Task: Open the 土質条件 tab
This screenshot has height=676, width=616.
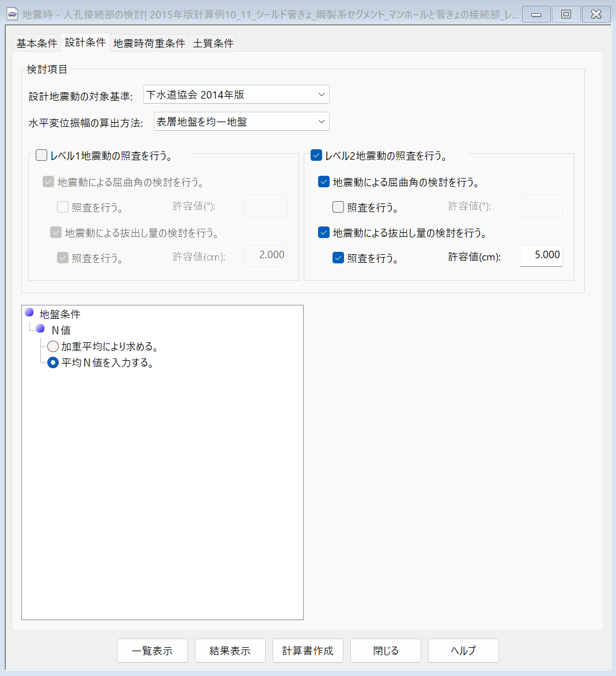Action: click(x=213, y=43)
